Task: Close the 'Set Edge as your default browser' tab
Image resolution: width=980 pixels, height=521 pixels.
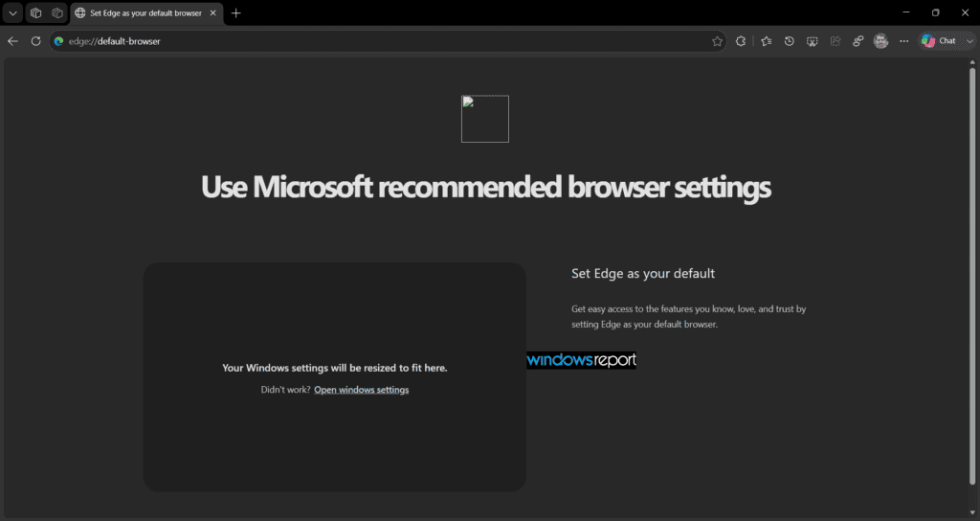Action: coord(213,13)
